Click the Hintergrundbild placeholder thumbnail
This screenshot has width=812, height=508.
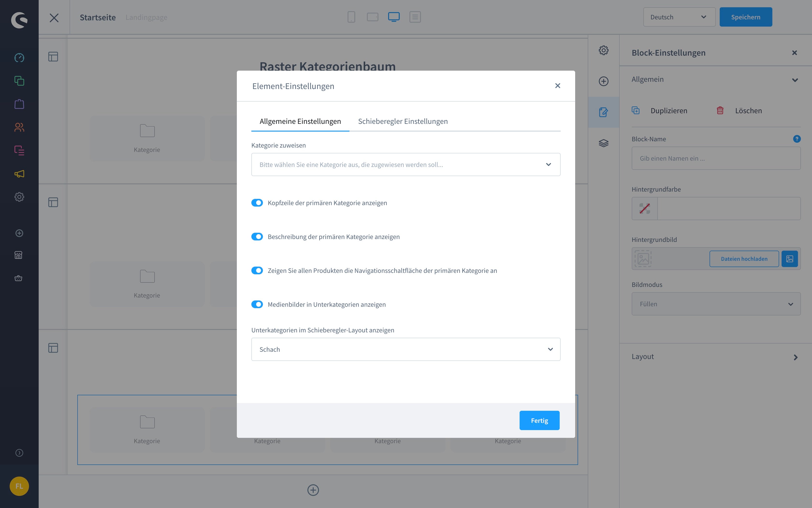(x=643, y=259)
